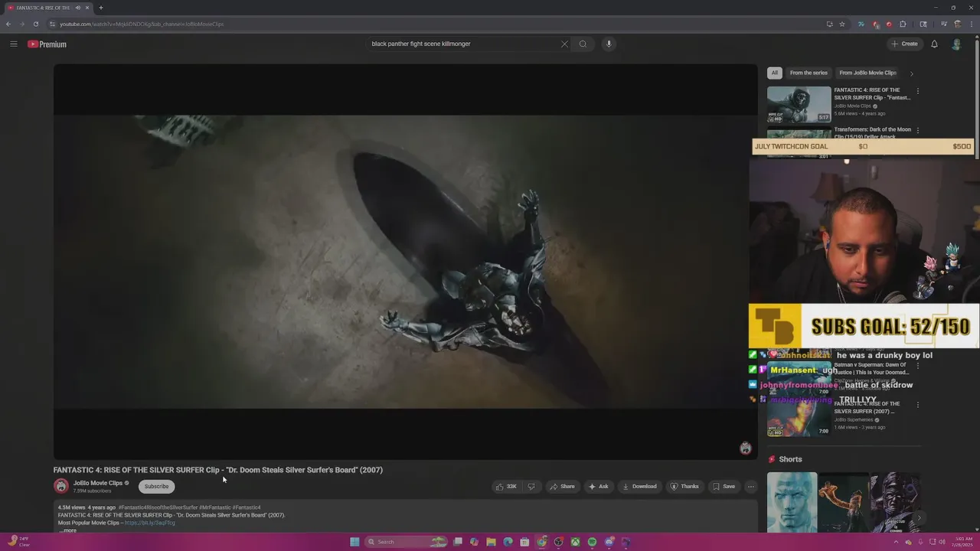Open File Explorer from taskbar

coord(491,542)
